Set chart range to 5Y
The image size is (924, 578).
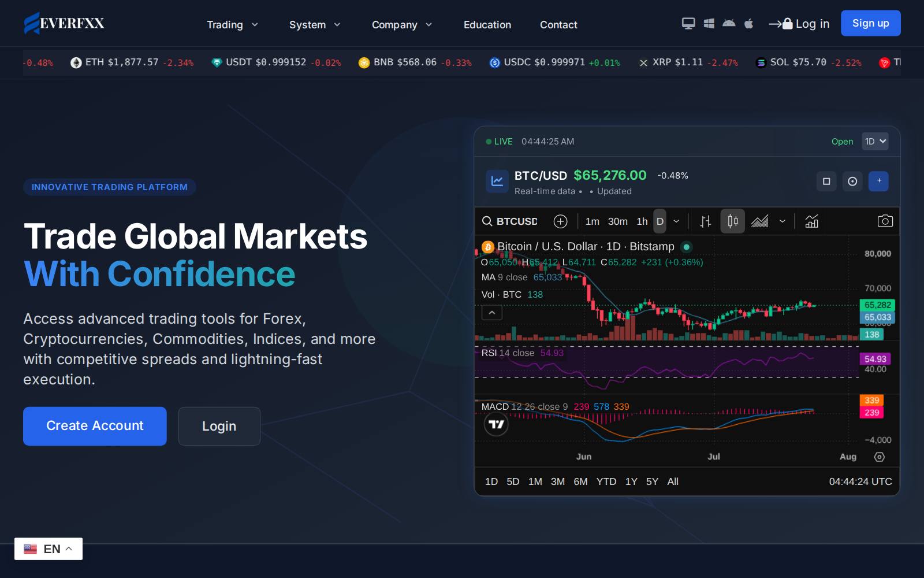[x=652, y=481]
